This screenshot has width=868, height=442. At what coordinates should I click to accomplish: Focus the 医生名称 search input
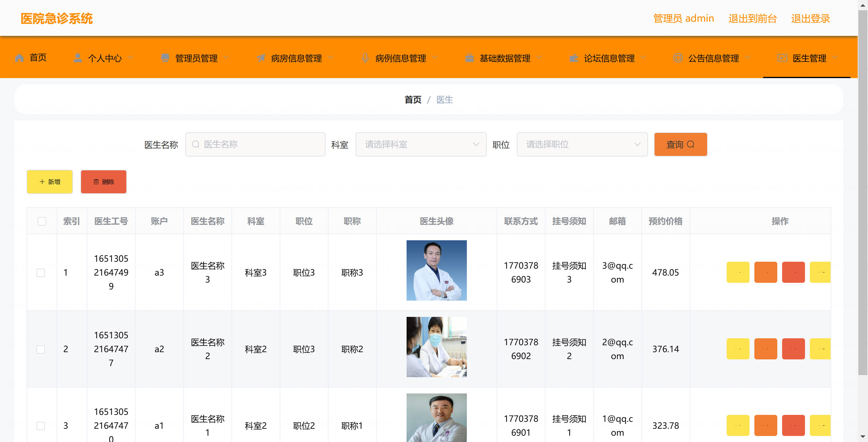[x=255, y=144]
